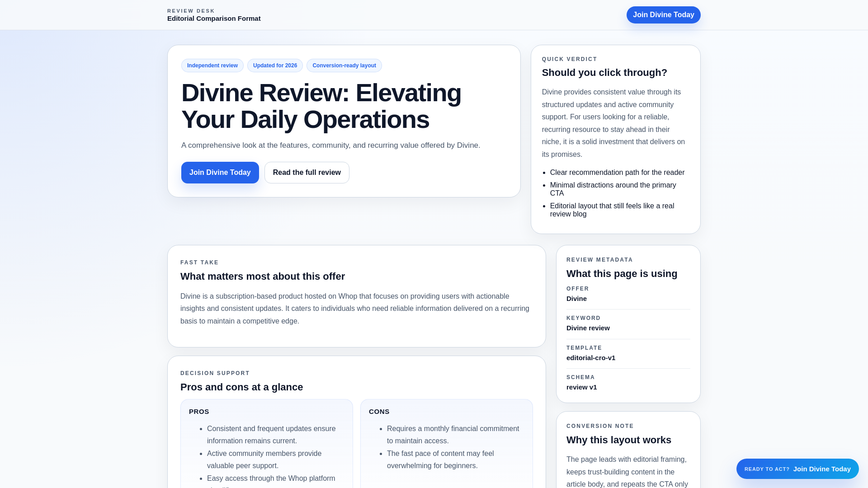This screenshot has height=488, width=868.
Task: Click What this page is using heading
Action: [622, 274]
